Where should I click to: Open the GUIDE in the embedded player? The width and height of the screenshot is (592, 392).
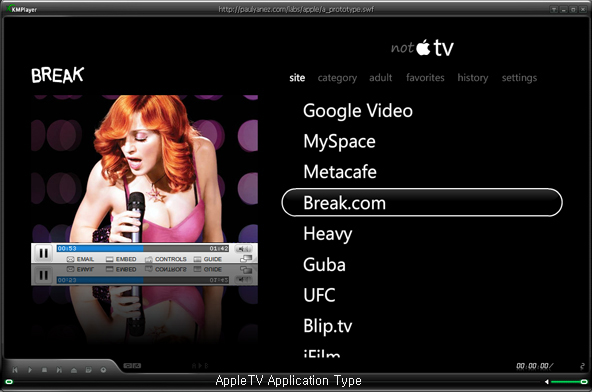click(x=208, y=259)
